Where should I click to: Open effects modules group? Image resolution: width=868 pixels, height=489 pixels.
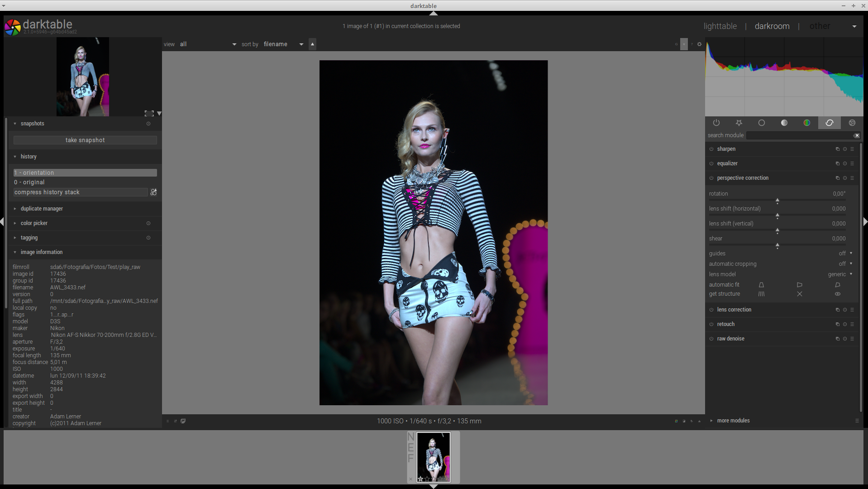852,123
